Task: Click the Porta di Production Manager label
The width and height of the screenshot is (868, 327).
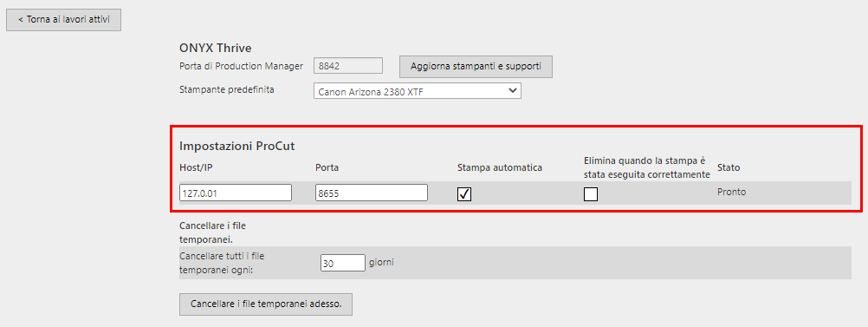Action: click(242, 66)
